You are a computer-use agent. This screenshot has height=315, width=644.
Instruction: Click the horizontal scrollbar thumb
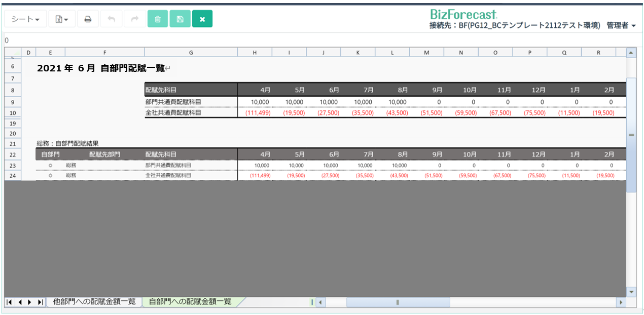click(x=398, y=302)
